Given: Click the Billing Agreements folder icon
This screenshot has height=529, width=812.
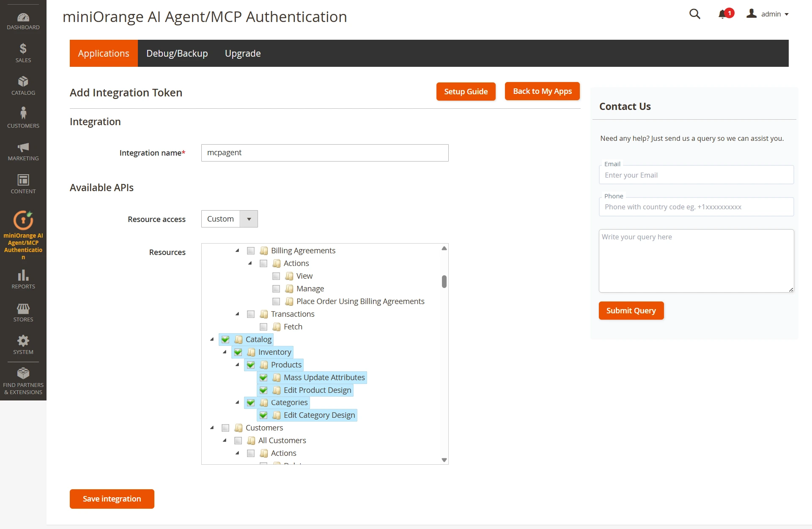Looking at the screenshot, I should click(x=264, y=251).
